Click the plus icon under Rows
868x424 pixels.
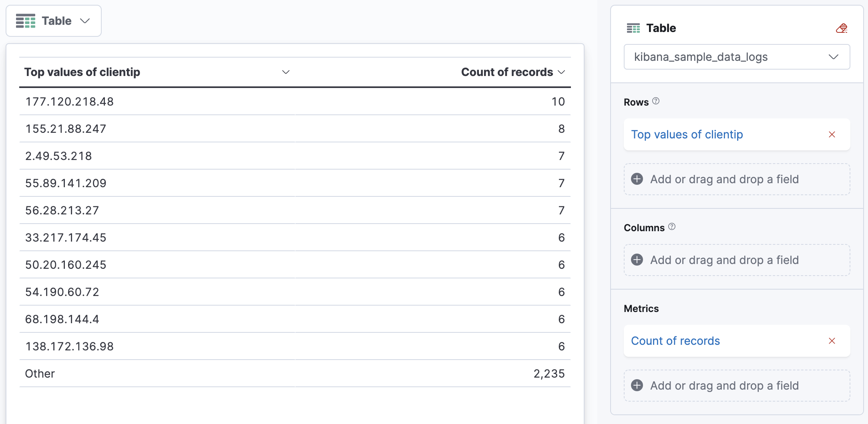coord(637,179)
